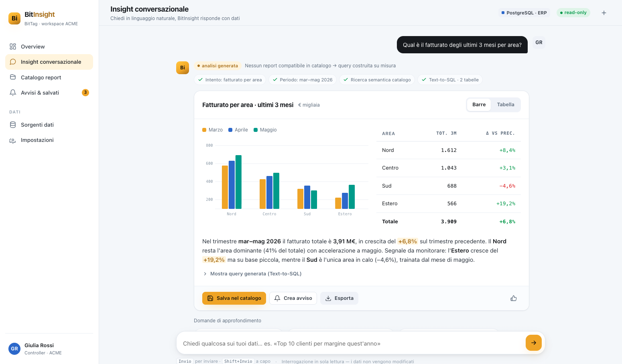
Task: Click the Esporta download button
Action: point(339,298)
